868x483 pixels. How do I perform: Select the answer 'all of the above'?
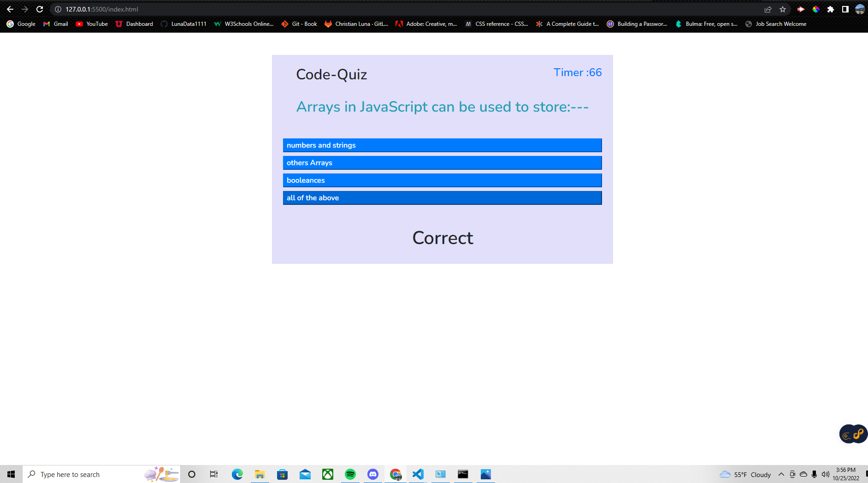pyautogui.click(x=442, y=197)
